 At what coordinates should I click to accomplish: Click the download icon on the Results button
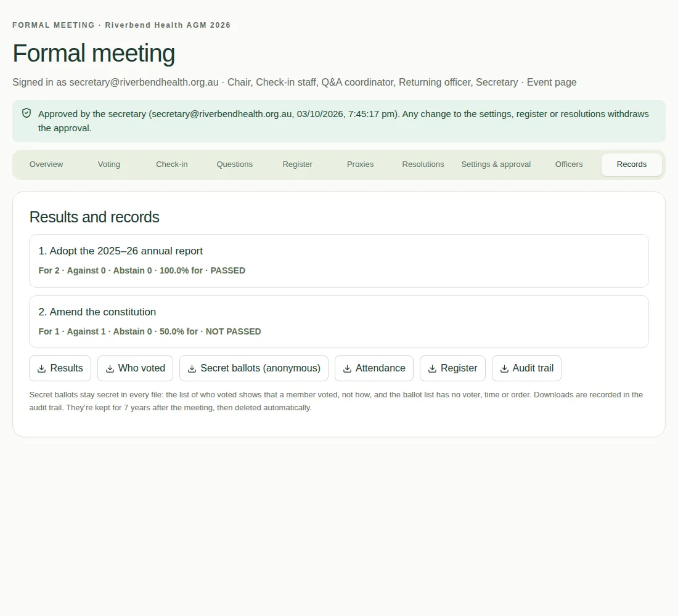(x=41, y=368)
